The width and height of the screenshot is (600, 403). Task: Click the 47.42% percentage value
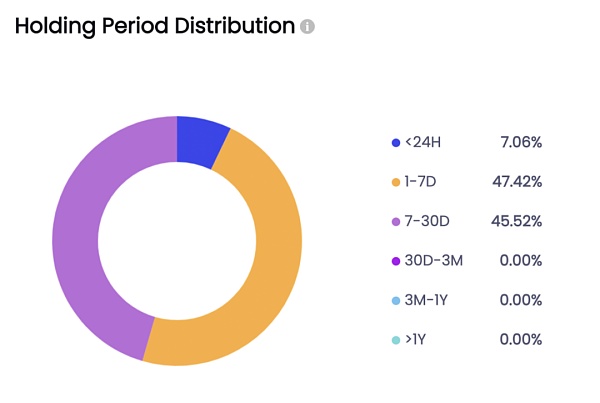click(517, 182)
